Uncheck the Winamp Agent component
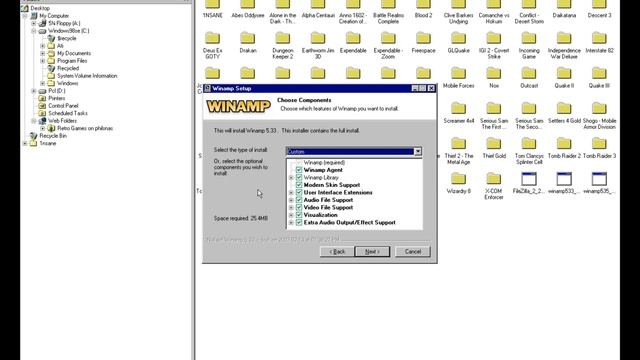The width and height of the screenshot is (640, 360). [x=299, y=170]
